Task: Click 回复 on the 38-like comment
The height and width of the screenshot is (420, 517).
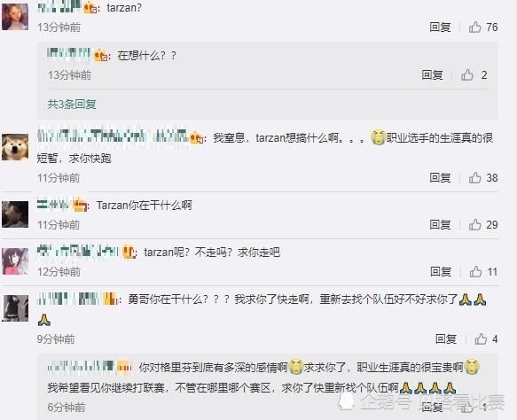Action: (440, 178)
